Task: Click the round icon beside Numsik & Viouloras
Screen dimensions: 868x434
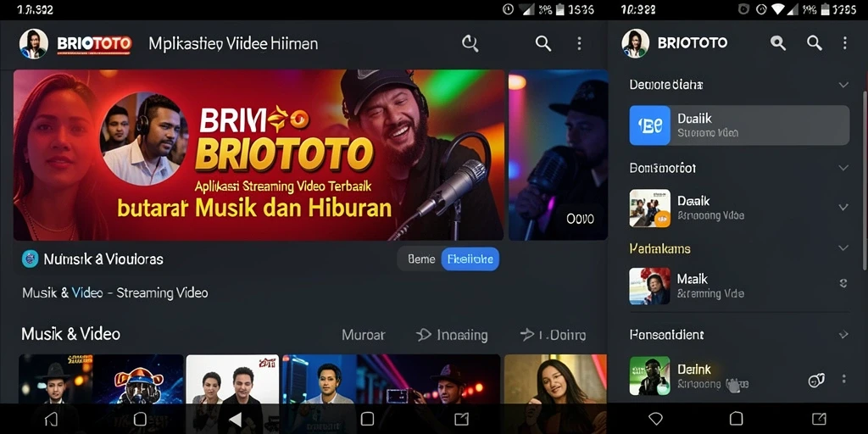Action: [30, 259]
